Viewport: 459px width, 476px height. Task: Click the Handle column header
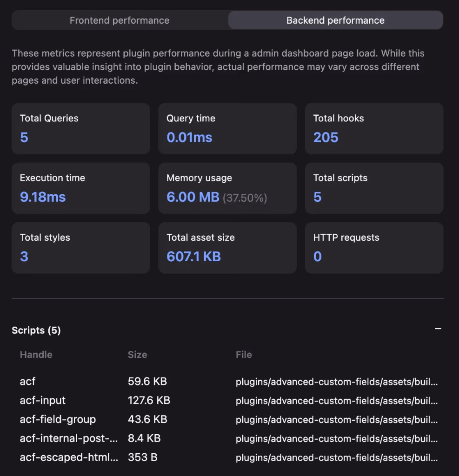[36, 355]
